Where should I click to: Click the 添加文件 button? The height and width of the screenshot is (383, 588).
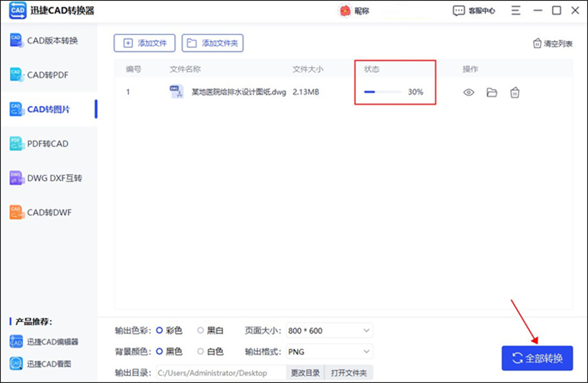click(x=144, y=43)
